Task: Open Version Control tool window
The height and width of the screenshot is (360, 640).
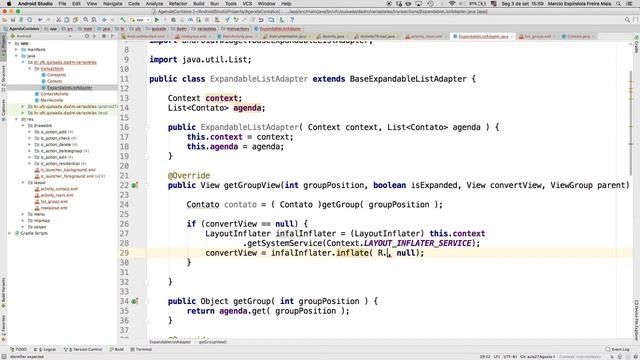Action: click(83, 349)
